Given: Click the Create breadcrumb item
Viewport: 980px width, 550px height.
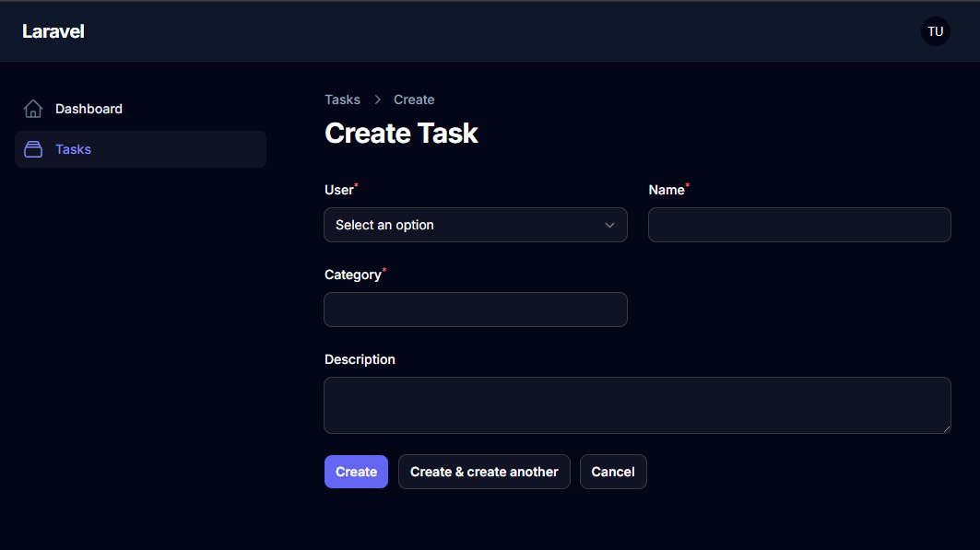Looking at the screenshot, I should 414,99.
